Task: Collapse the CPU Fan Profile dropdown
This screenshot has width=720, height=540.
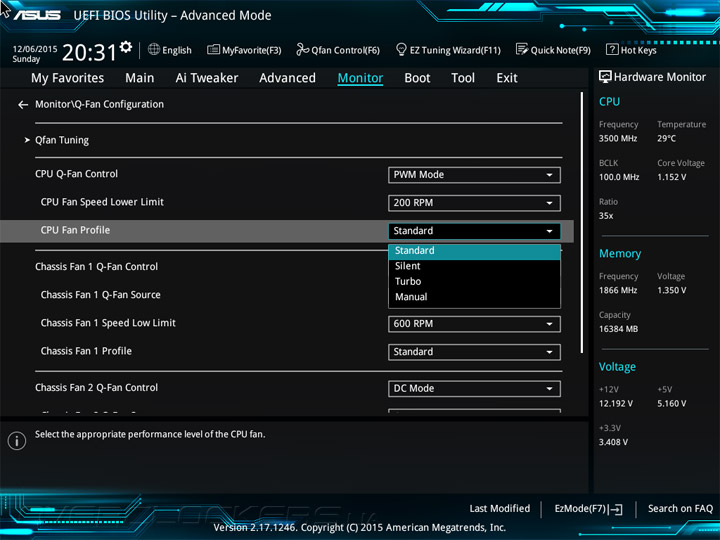Action: [x=474, y=231]
